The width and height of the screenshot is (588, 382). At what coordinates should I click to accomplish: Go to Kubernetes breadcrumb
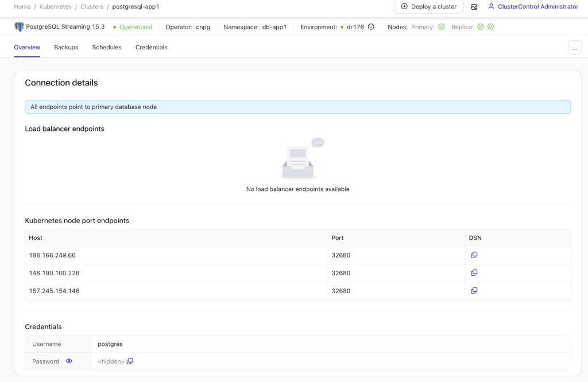point(56,7)
